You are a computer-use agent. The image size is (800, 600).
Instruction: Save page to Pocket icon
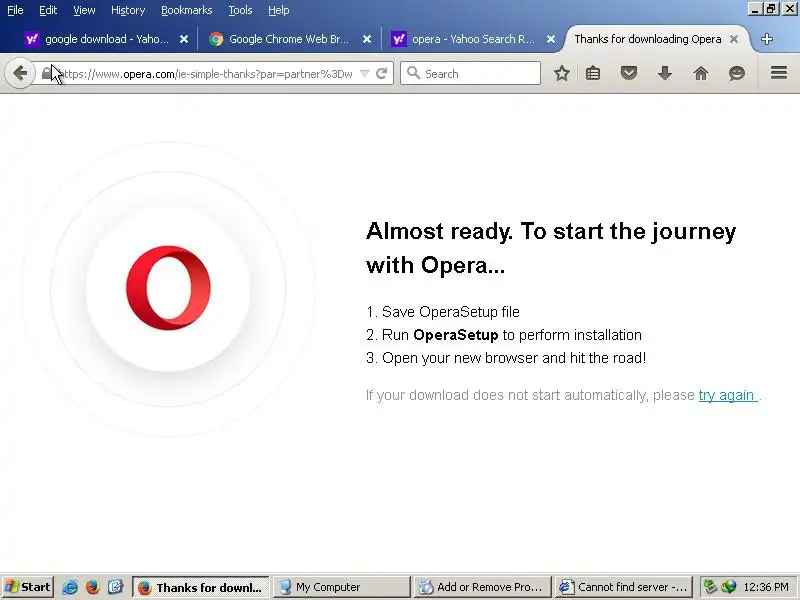tap(629, 73)
